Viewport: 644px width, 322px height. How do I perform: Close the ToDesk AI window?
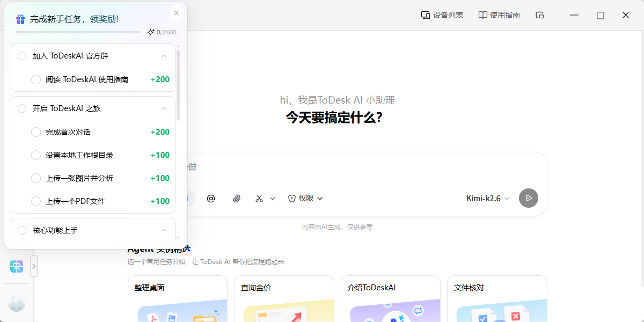click(x=626, y=15)
